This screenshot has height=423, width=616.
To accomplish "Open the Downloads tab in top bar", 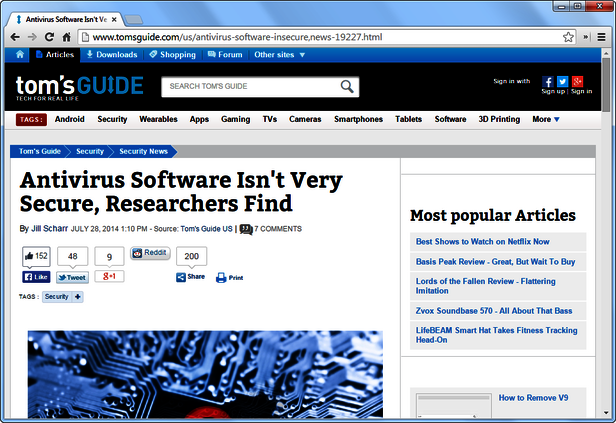I will 112,55.
